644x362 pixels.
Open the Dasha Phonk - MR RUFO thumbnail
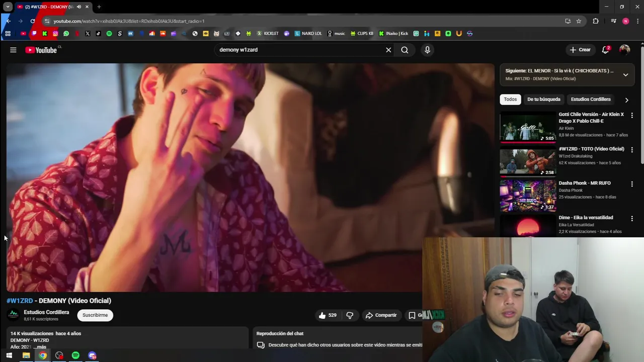click(528, 196)
